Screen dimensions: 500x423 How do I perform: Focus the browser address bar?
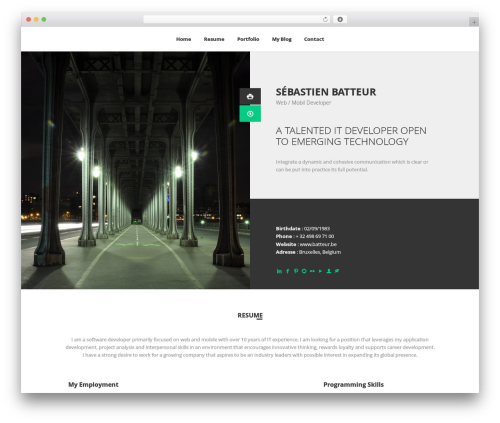(x=237, y=19)
